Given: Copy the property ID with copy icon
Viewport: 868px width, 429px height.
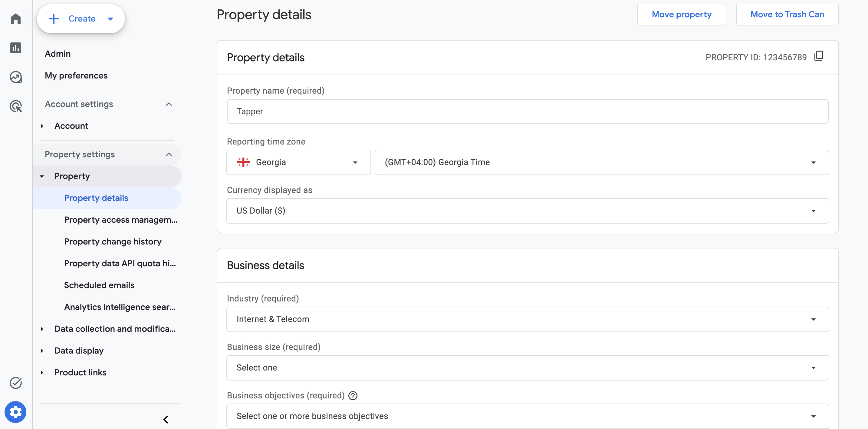Looking at the screenshot, I should [818, 56].
